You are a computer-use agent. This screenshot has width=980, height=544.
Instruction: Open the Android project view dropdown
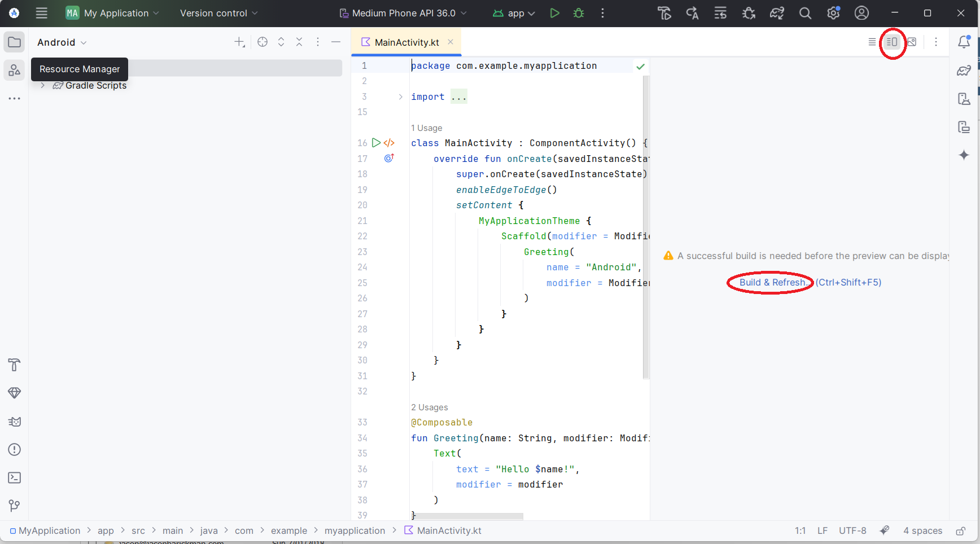pyautogui.click(x=62, y=42)
